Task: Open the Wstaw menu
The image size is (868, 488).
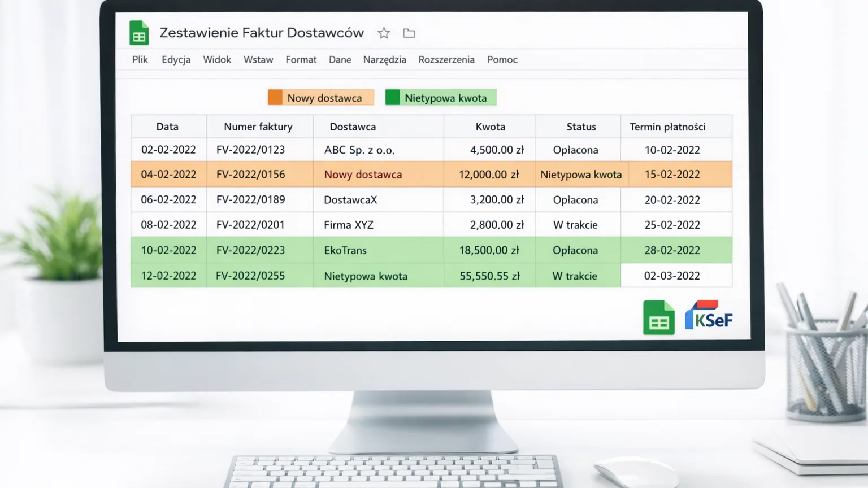Action: click(258, 59)
